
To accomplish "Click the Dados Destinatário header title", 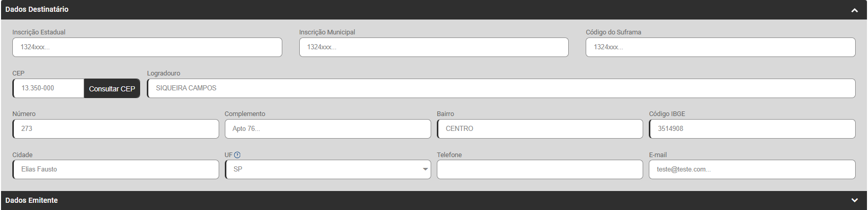I will (37, 9).
